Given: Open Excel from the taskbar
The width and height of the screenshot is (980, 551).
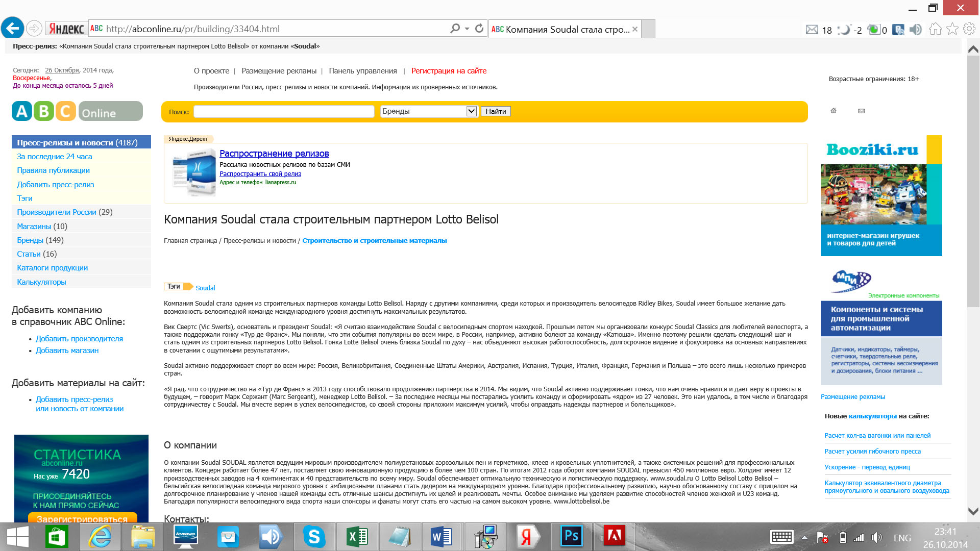Looking at the screenshot, I should (x=357, y=537).
